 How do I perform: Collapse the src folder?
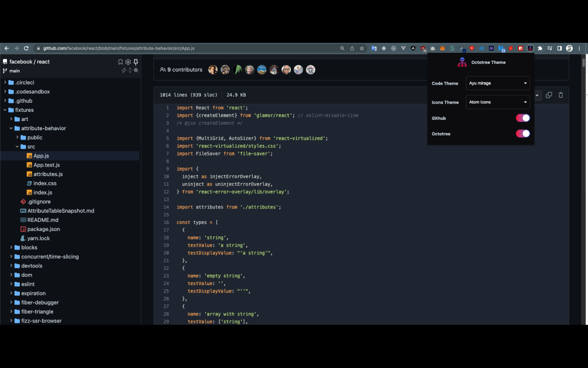17,147
